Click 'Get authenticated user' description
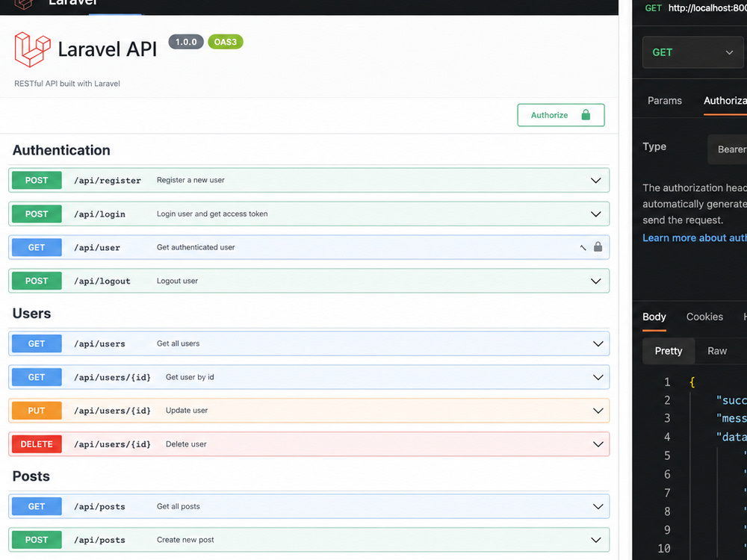This screenshot has height=560, width=747. [x=196, y=247]
